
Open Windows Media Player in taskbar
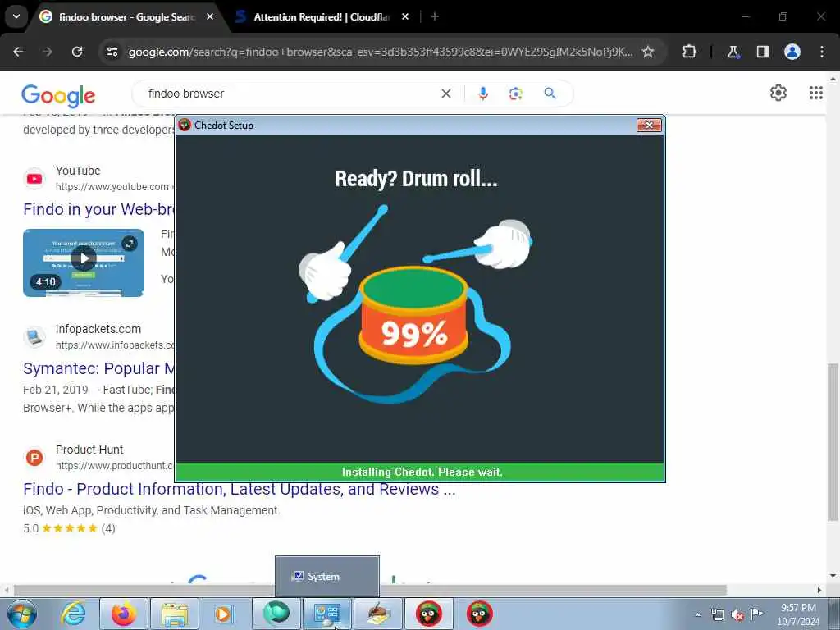pyautogui.click(x=224, y=614)
